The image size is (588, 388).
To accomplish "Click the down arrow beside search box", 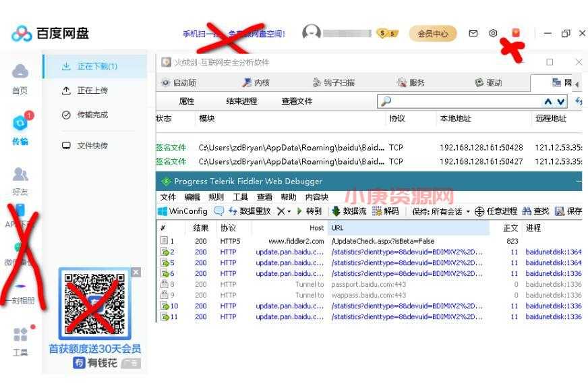I will click(561, 102).
